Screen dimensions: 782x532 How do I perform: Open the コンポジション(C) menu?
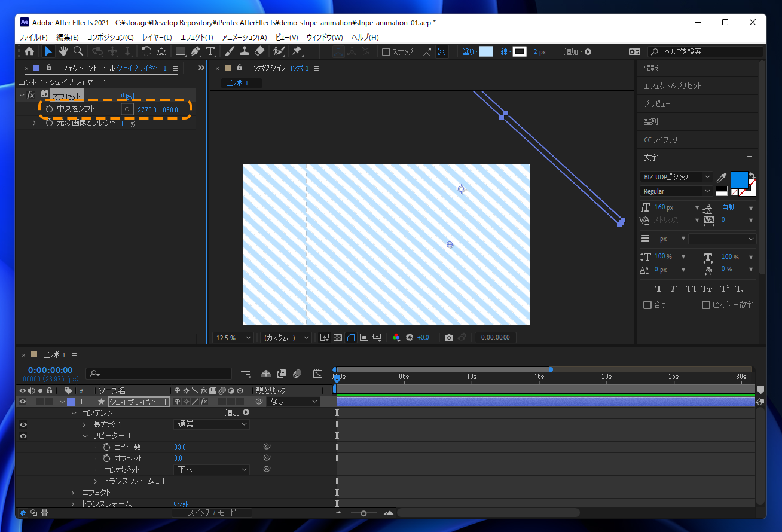[x=110, y=38]
